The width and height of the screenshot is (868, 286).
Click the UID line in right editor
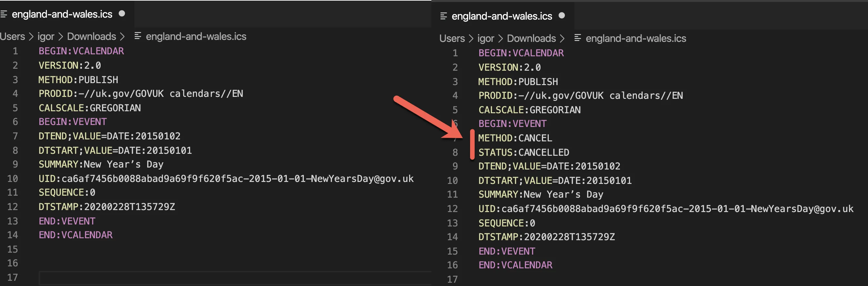(x=666, y=209)
